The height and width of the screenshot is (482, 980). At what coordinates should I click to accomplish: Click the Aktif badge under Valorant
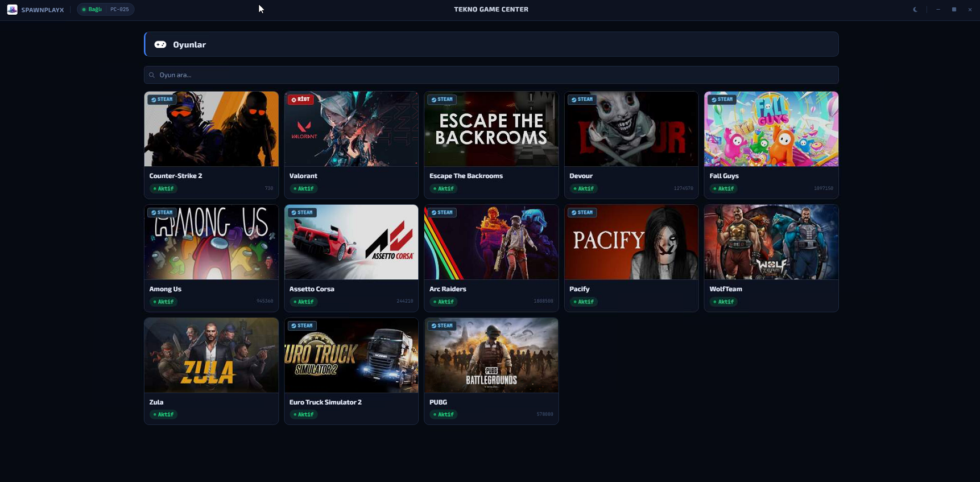pos(303,188)
